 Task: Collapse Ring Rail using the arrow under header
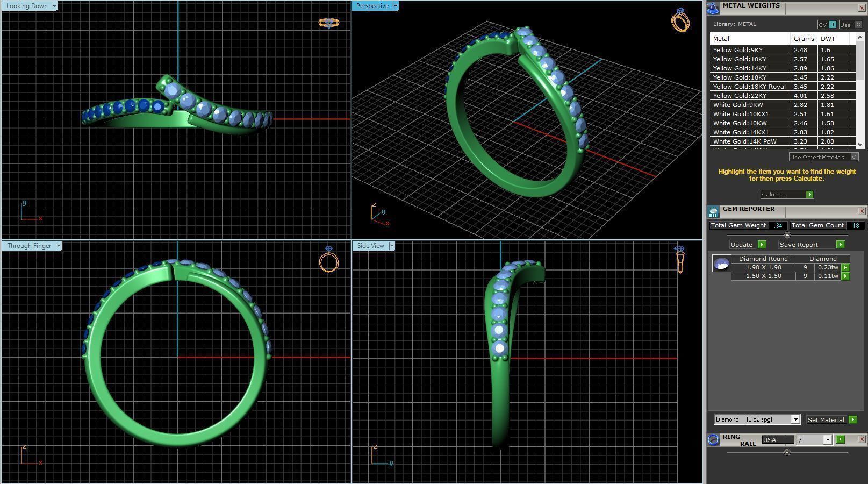pyautogui.click(x=787, y=452)
